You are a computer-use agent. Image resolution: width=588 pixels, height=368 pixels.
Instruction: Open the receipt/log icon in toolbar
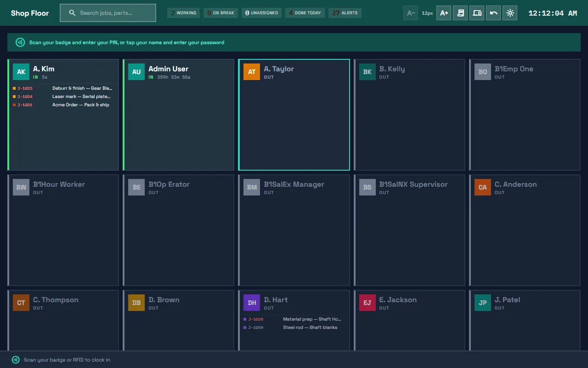[460, 13]
